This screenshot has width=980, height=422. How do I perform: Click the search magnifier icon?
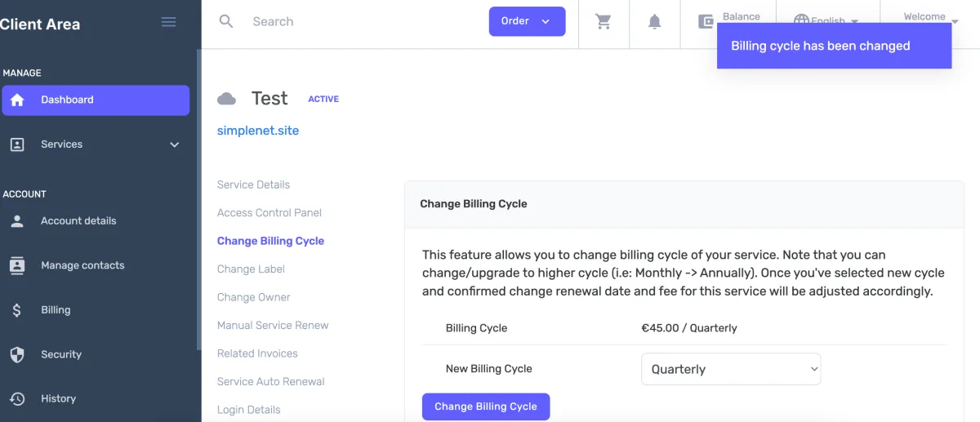coord(226,21)
